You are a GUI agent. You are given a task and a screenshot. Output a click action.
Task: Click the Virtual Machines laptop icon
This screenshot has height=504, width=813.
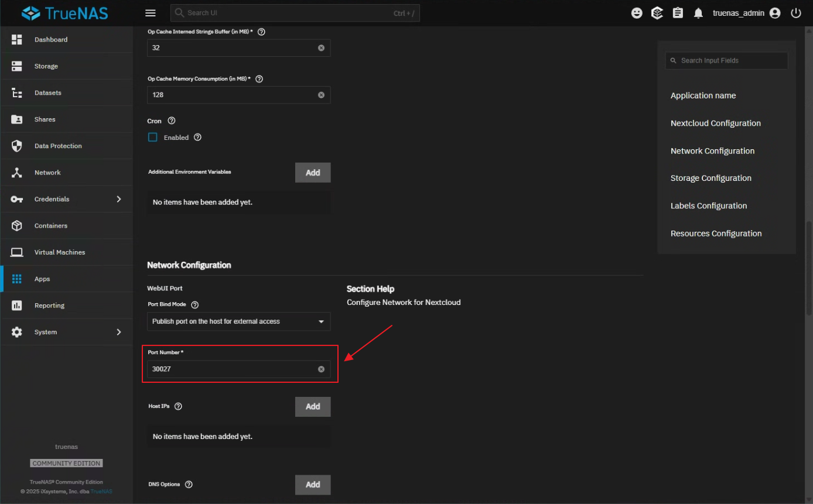click(17, 252)
